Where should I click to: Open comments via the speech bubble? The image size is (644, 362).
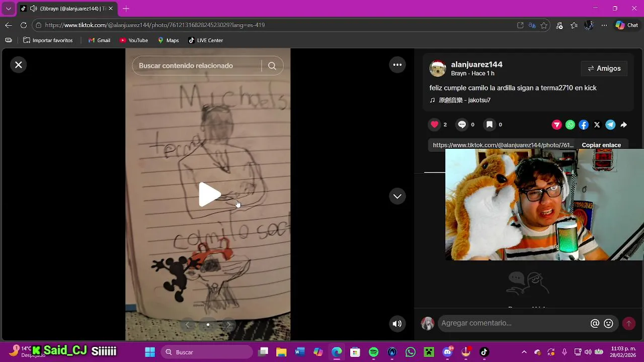click(x=462, y=125)
